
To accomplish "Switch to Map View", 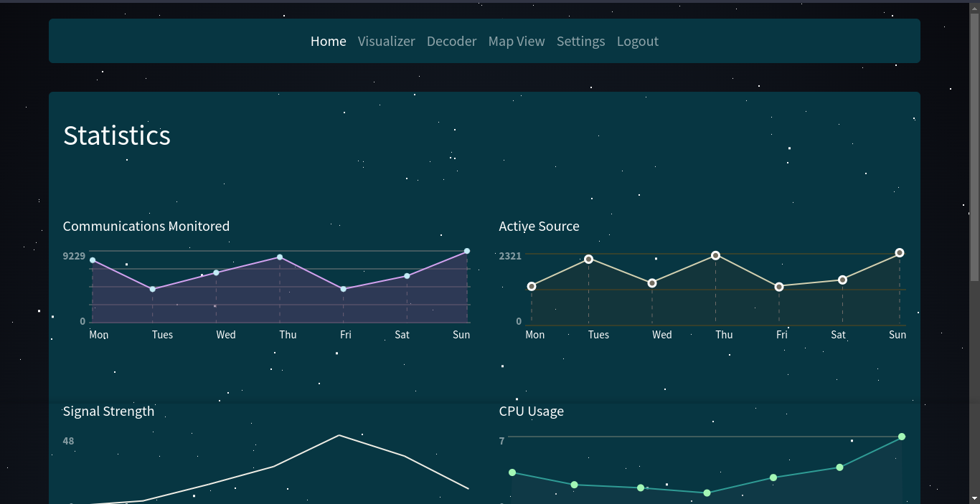I will coord(516,42).
